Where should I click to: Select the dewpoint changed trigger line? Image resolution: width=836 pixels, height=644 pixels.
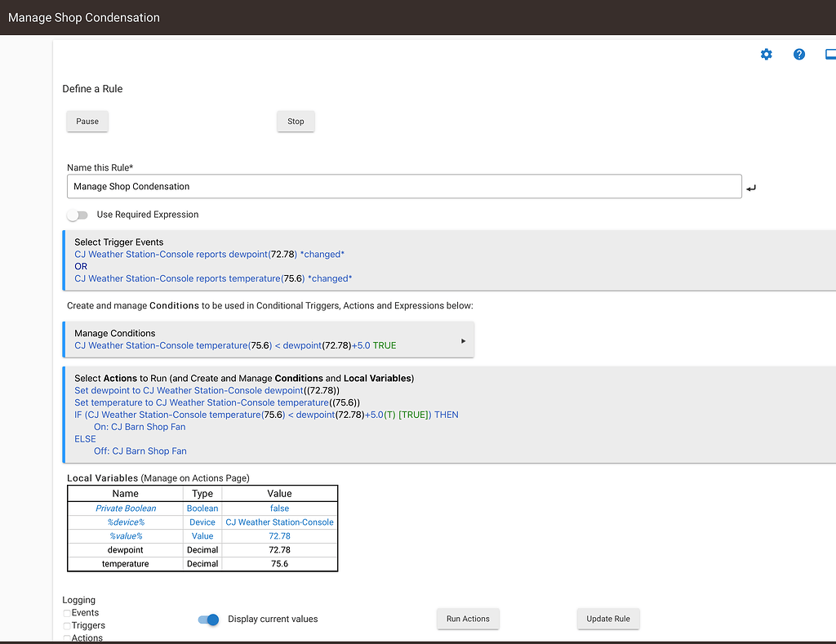point(209,255)
